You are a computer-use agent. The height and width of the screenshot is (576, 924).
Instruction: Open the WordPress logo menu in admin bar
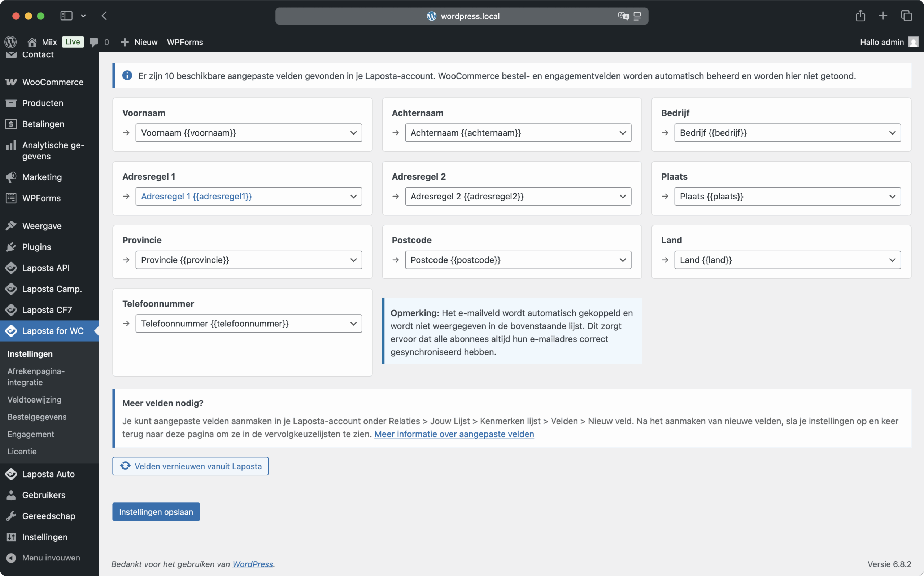pyautogui.click(x=11, y=42)
